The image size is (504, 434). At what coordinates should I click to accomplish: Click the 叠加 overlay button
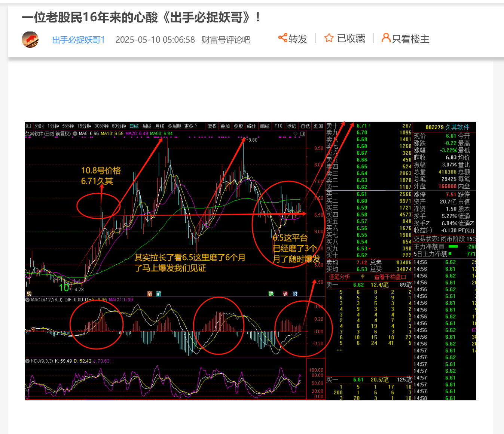225,126
